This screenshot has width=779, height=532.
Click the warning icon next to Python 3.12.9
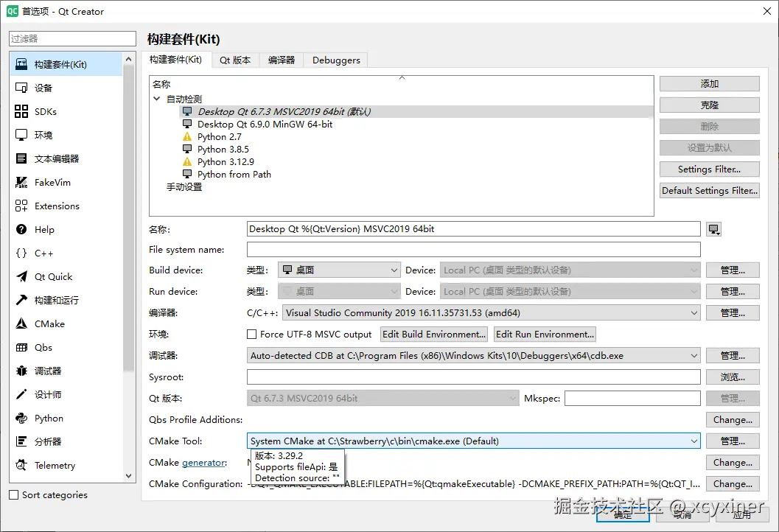coord(187,161)
